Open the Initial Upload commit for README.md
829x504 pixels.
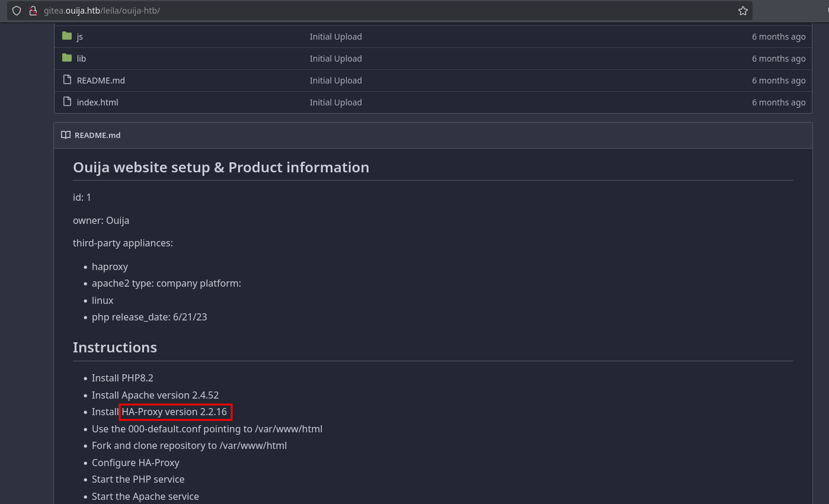(335, 81)
